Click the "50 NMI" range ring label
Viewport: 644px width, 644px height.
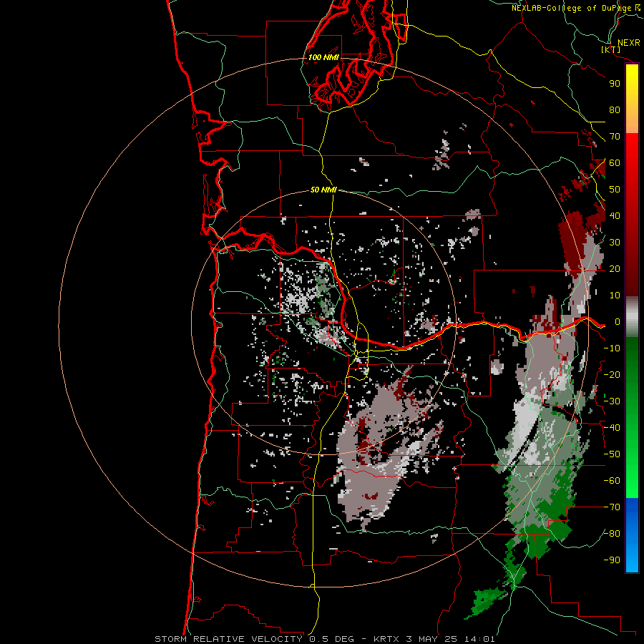pos(323,190)
